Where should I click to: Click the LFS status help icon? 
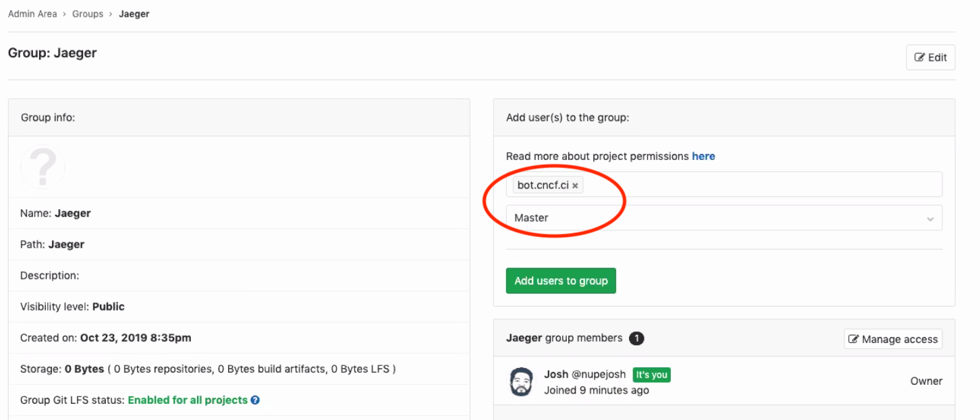(x=255, y=400)
